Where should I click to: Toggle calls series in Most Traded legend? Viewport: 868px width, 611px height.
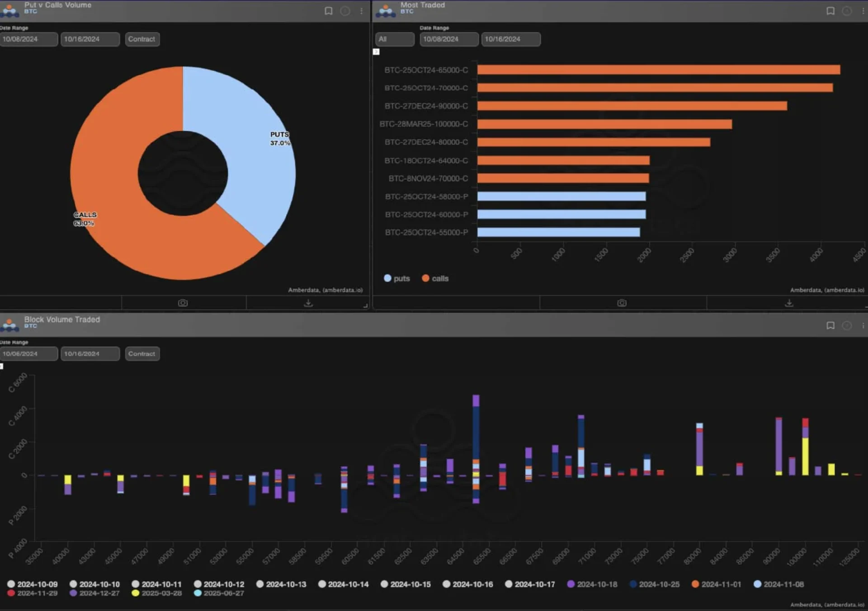click(x=435, y=278)
